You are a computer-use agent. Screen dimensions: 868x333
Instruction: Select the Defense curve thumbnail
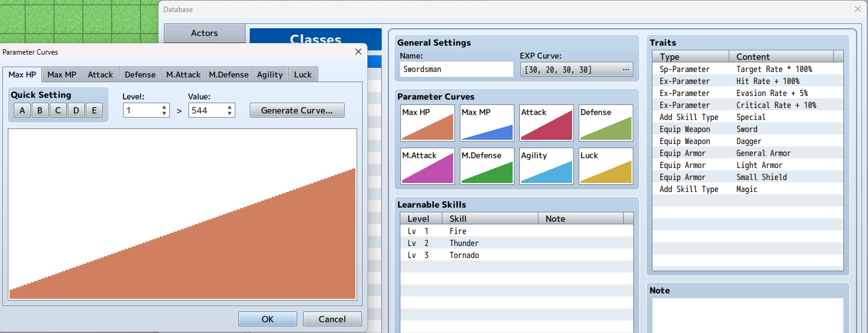tap(606, 123)
